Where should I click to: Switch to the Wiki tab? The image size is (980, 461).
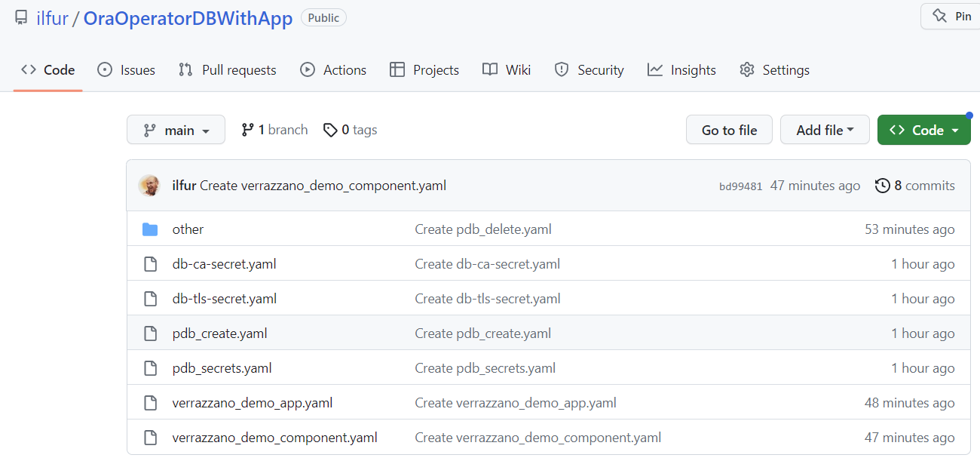point(506,69)
